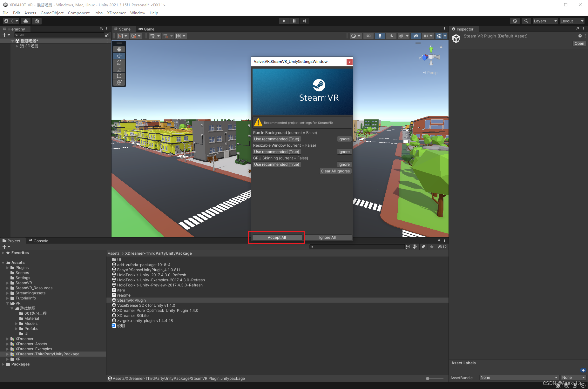Search by Label in Project panel

click(423, 247)
